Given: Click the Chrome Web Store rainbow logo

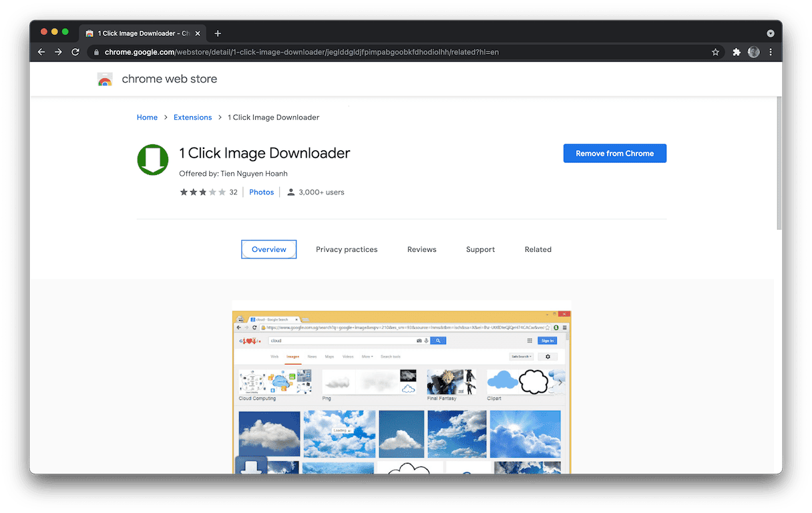Looking at the screenshot, I should coord(105,79).
